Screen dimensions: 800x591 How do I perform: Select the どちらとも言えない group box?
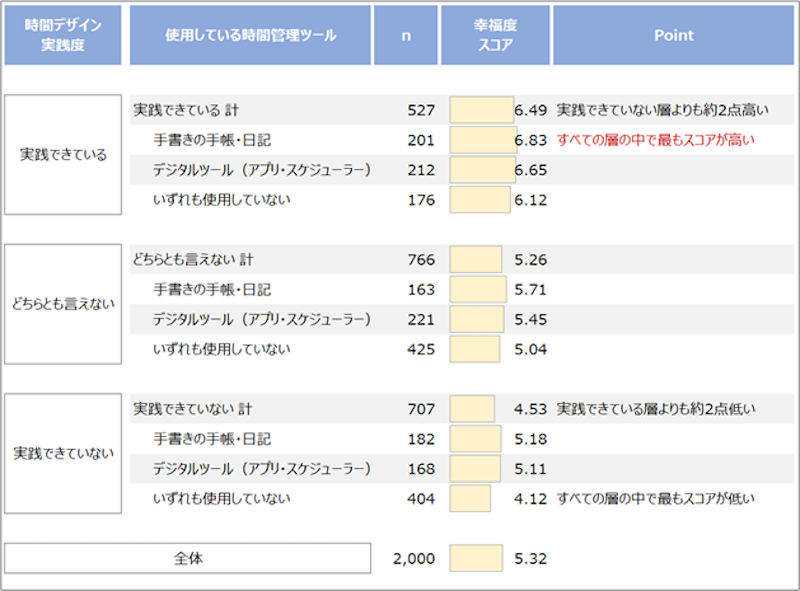coord(63,304)
